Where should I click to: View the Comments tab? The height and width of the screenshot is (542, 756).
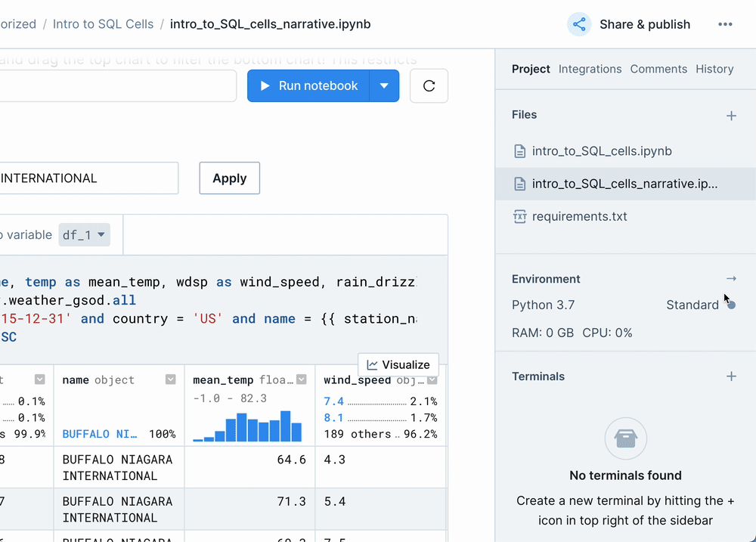(658, 69)
